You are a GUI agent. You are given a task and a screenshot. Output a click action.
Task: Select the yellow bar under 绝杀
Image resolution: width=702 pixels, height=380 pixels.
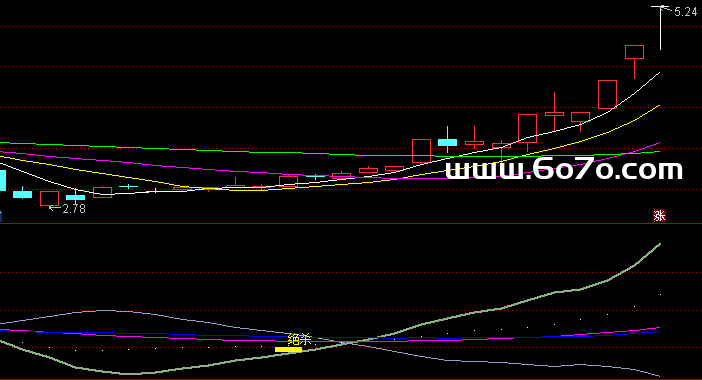[x=288, y=350]
